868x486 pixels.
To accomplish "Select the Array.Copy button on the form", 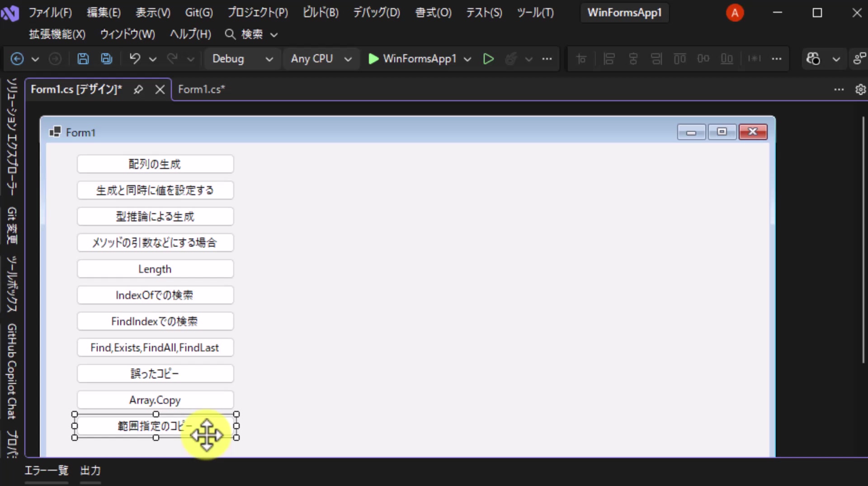I will [155, 400].
